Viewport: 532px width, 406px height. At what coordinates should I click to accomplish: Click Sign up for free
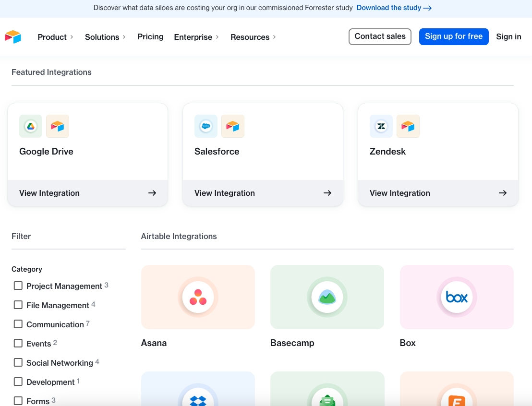454,36
